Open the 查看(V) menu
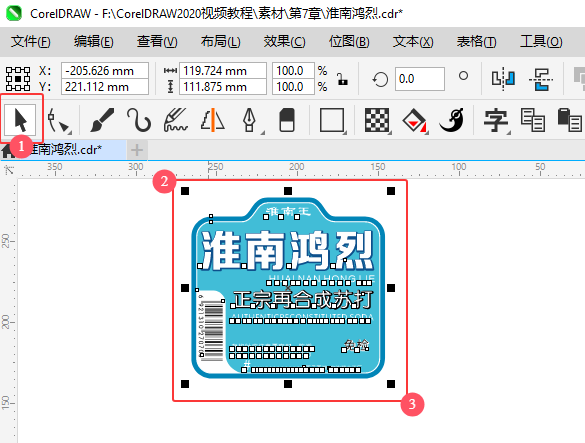Screen dimensions: 585x443 tap(157, 41)
